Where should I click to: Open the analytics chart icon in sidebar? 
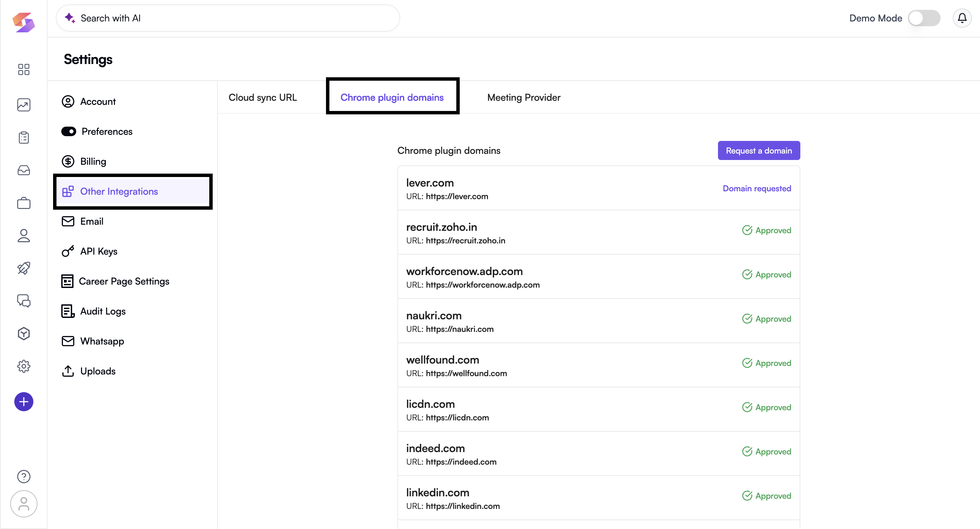coord(23,105)
